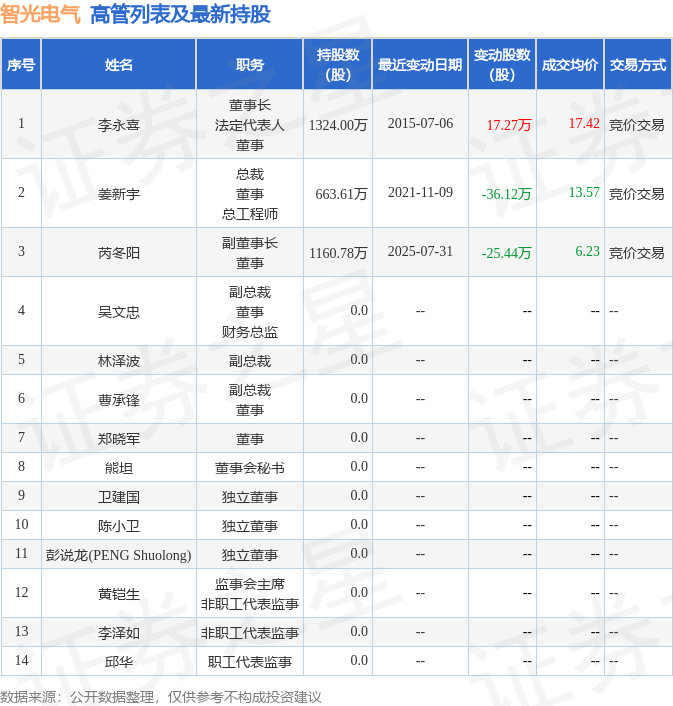The height and width of the screenshot is (706, 673).
Task: Click the date 2025-07-31
Action: tap(420, 251)
